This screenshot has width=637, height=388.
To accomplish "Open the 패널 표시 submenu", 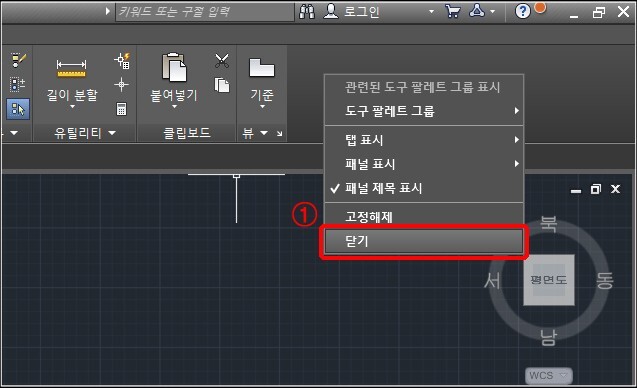I will click(424, 164).
